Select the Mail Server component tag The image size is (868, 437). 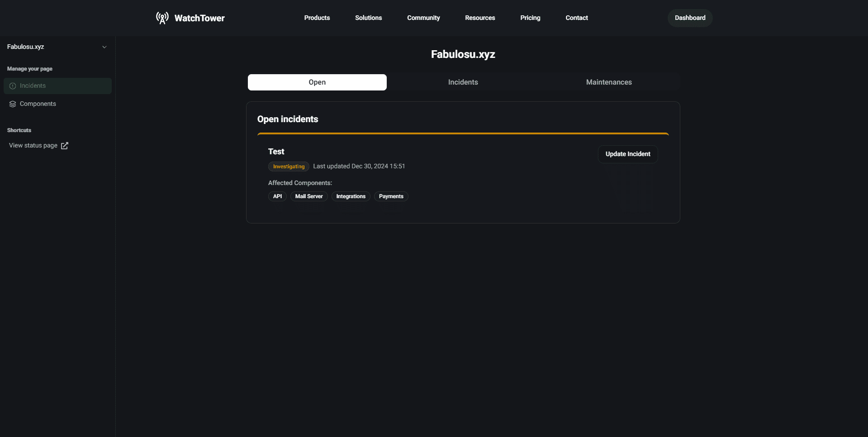(x=309, y=196)
